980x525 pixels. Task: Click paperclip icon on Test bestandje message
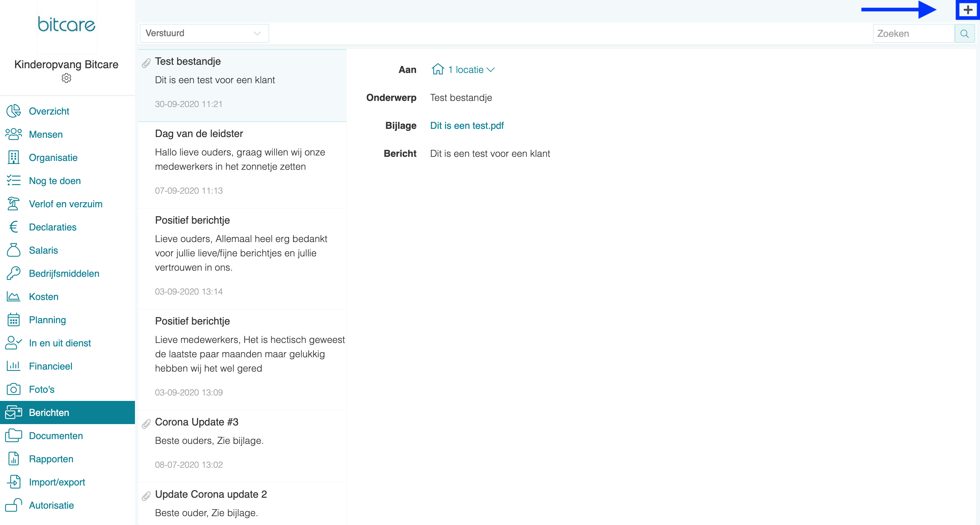[146, 63]
